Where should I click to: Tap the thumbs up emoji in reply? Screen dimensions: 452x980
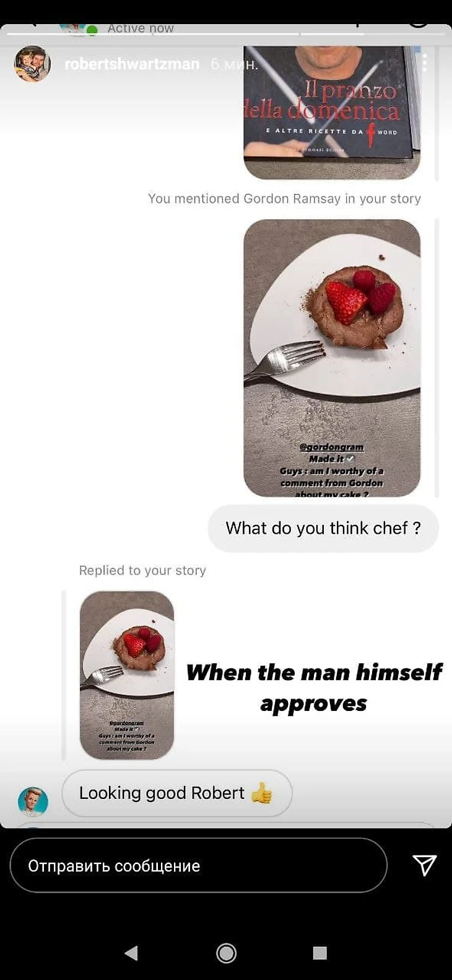tap(261, 793)
